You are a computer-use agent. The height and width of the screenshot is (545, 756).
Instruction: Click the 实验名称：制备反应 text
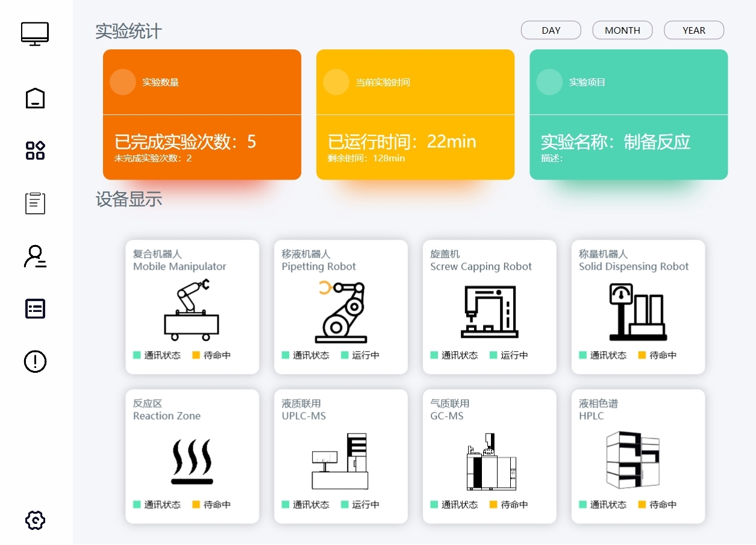(616, 142)
